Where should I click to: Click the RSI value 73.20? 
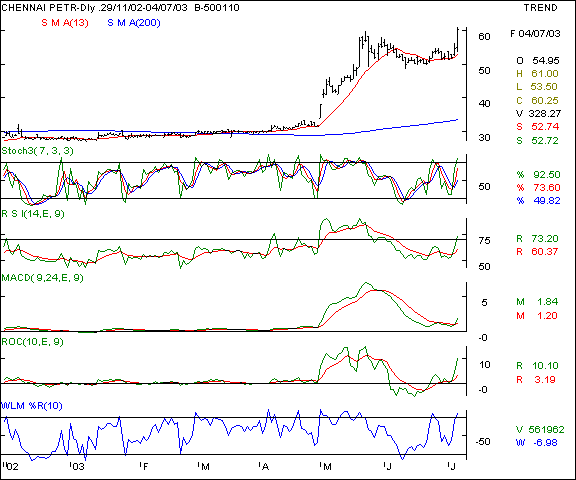click(545, 239)
